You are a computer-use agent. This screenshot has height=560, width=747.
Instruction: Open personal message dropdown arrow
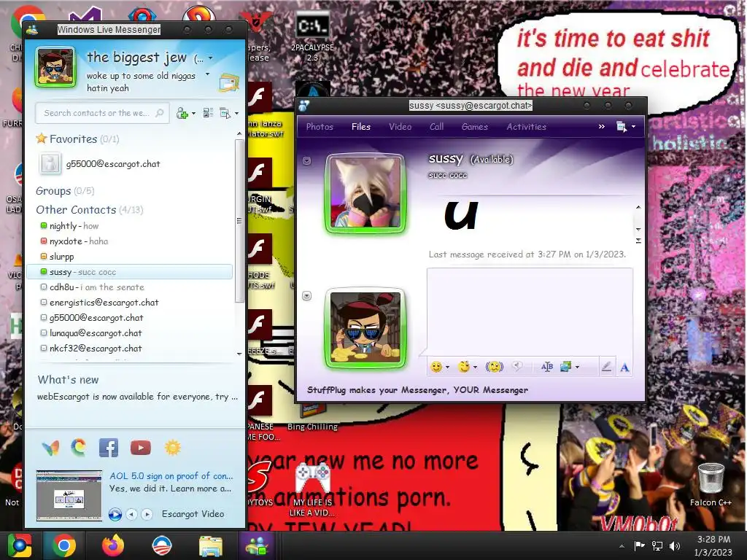point(207,74)
